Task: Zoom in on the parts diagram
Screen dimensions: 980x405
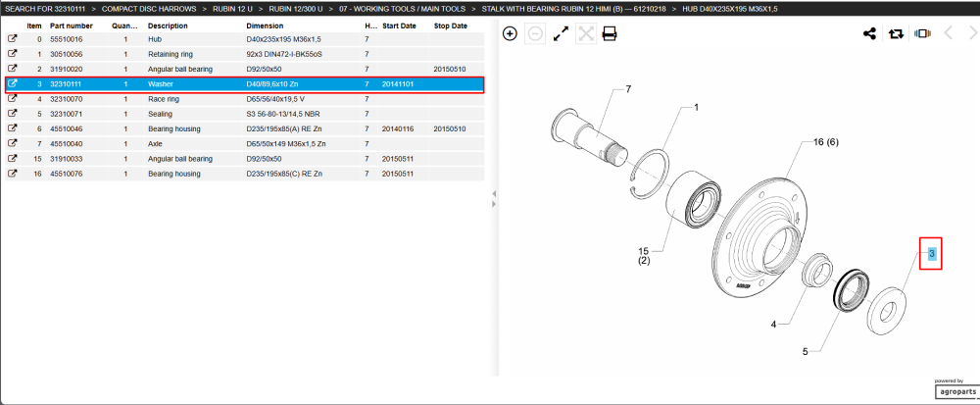Action: click(x=510, y=33)
